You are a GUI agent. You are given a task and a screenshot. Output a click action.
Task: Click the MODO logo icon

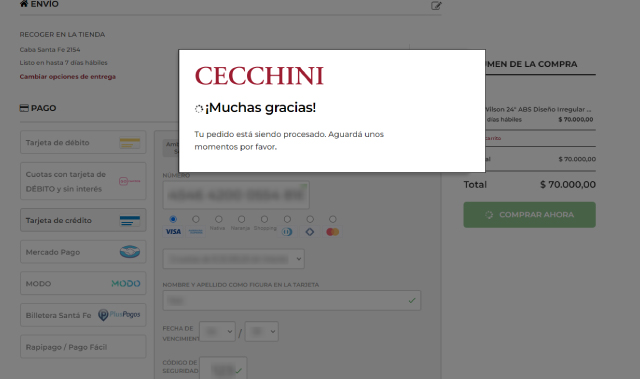(x=126, y=283)
